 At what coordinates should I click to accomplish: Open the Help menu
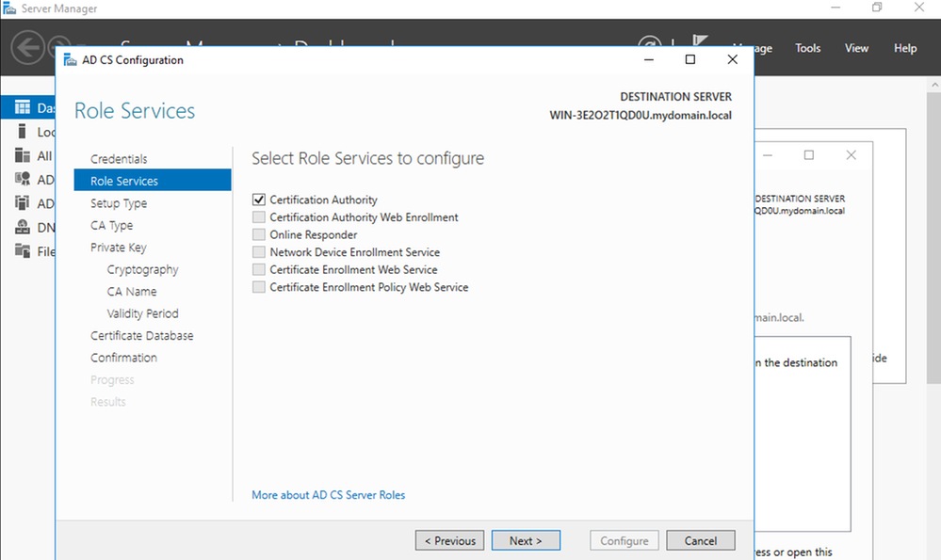pyautogui.click(x=904, y=47)
